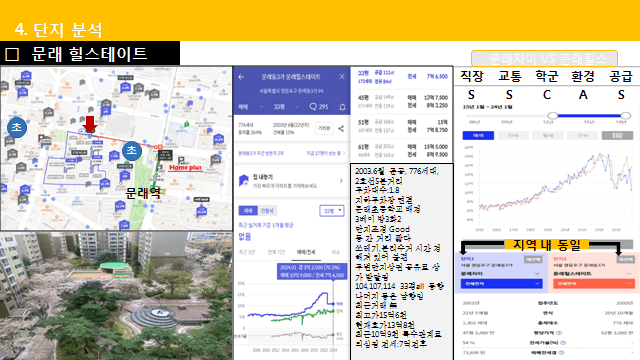
Task: Select the 초 school marker near 문래역
Action: point(131,150)
